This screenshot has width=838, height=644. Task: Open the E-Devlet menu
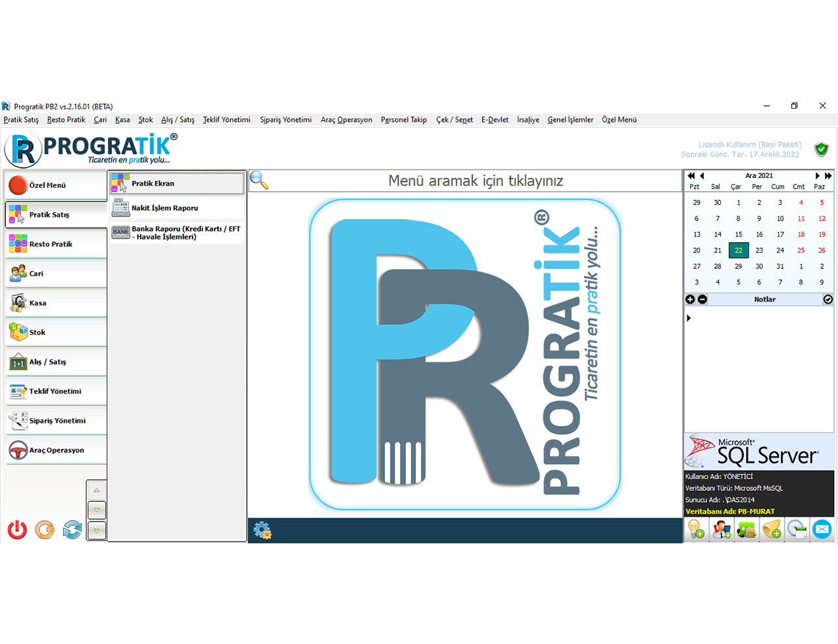click(x=495, y=120)
